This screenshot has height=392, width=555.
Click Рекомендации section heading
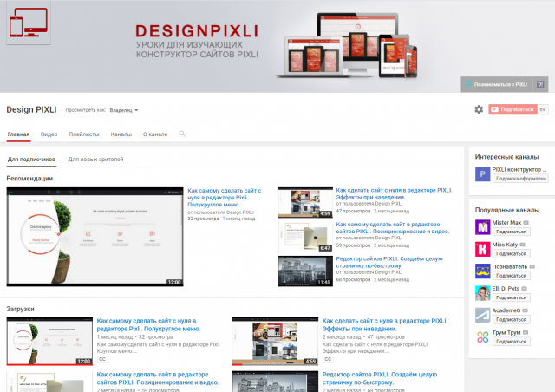point(29,179)
